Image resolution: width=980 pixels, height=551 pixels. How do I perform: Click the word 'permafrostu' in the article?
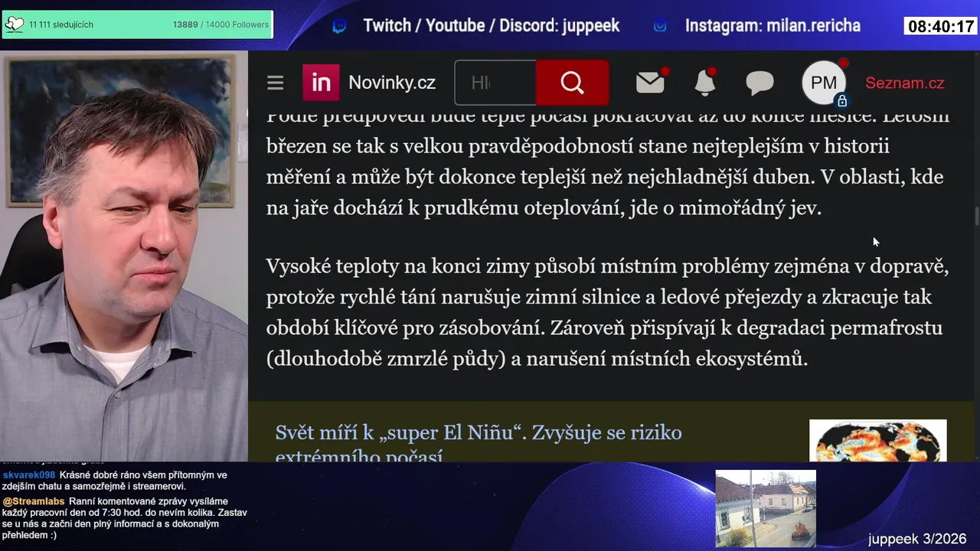click(885, 328)
